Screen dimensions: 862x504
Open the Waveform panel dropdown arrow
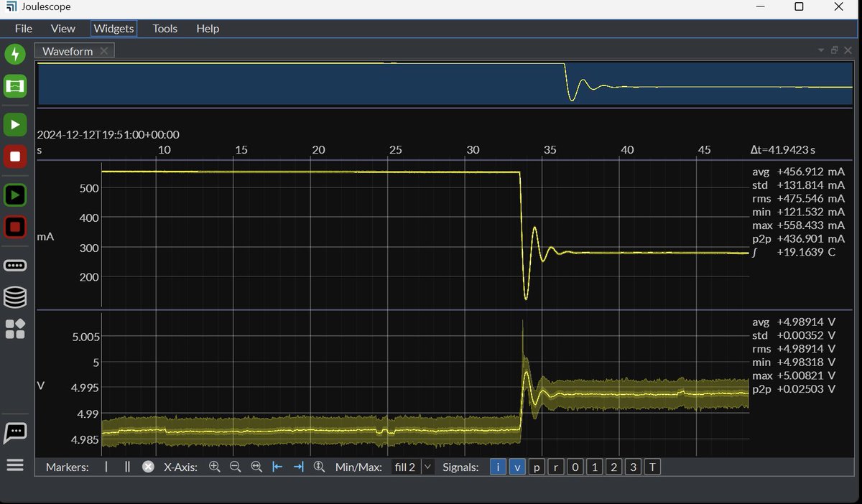pyautogui.click(x=821, y=50)
